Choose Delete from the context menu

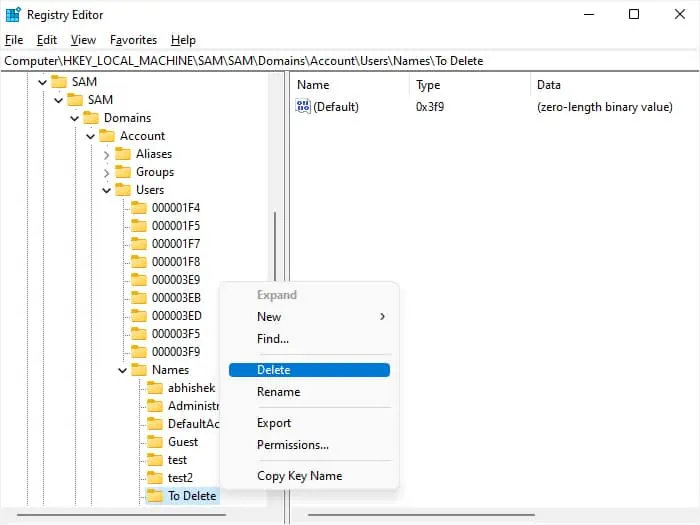309,370
